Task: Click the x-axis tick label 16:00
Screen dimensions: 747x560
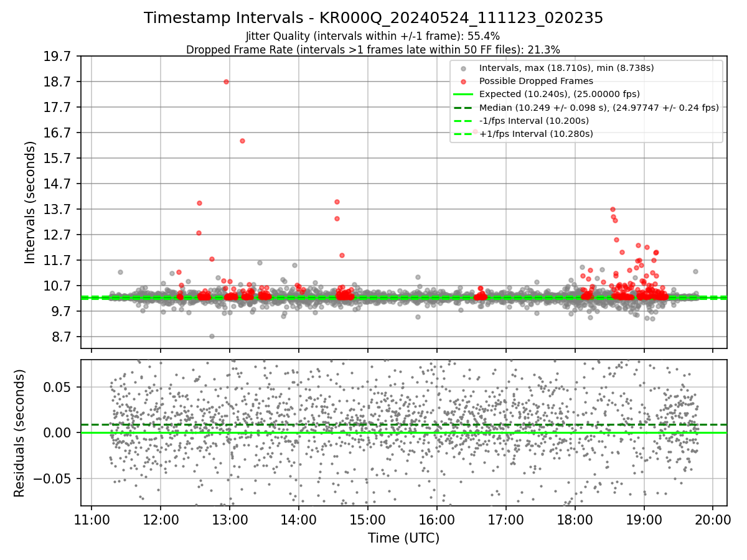Action: point(436,519)
